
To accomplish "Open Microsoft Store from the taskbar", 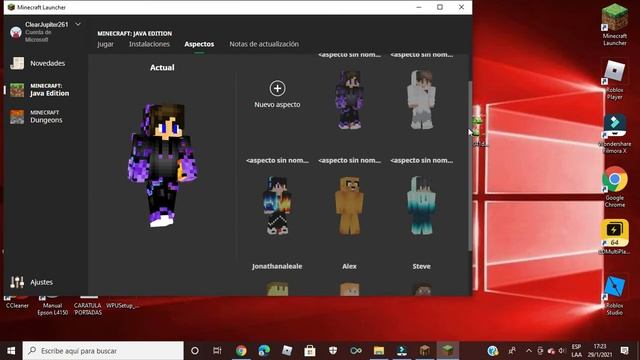I will coord(310,351).
